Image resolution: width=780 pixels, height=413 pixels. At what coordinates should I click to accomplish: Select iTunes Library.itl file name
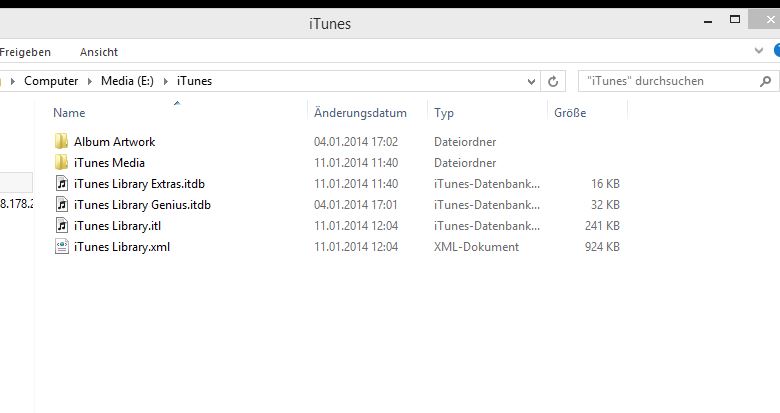(117, 225)
